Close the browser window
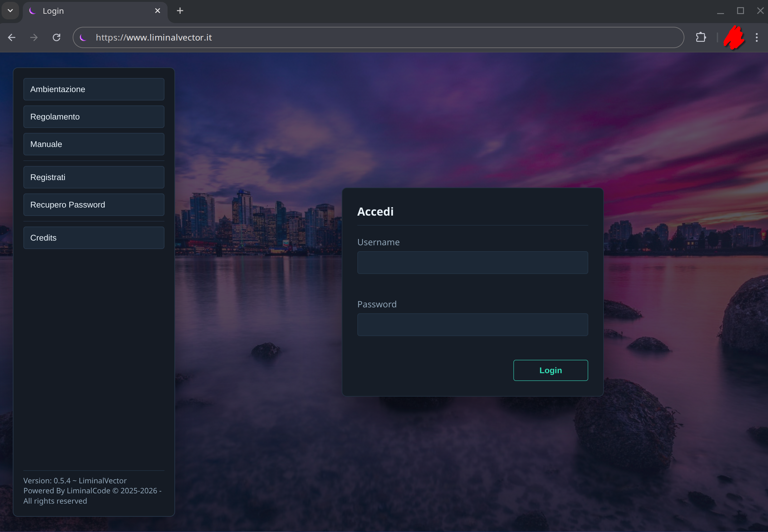Image resolution: width=768 pixels, height=532 pixels. coord(760,11)
